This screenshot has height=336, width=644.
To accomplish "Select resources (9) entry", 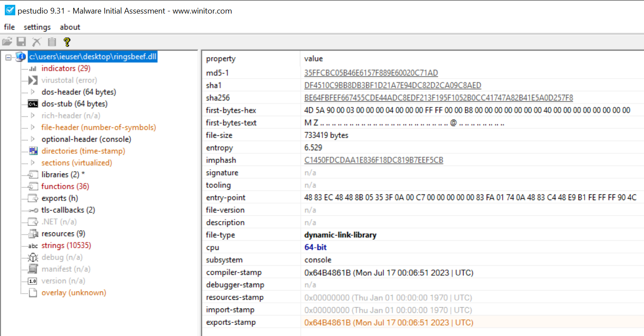I will click(x=63, y=234).
